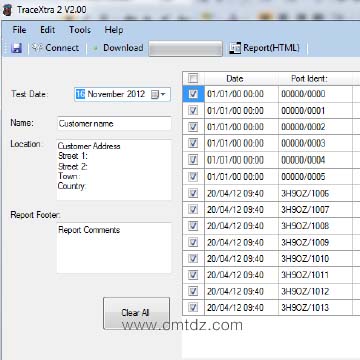Uncheck the row 3H9OZ/1006 checkbox
Screen dimensions: 360x360
(193, 193)
